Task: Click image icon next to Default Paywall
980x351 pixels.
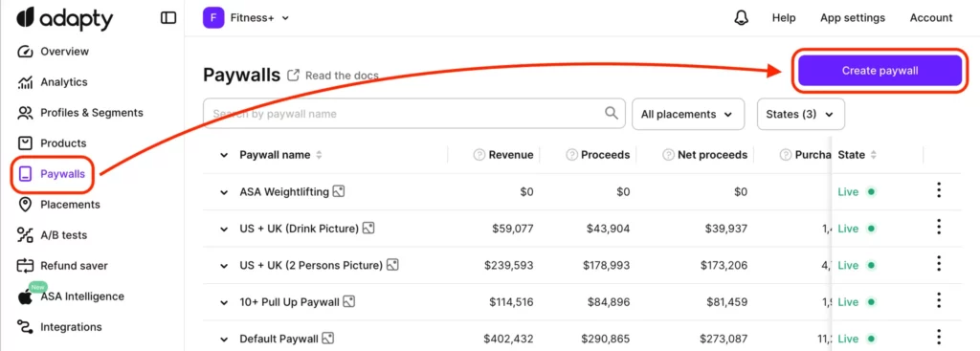Action: point(327,340)
